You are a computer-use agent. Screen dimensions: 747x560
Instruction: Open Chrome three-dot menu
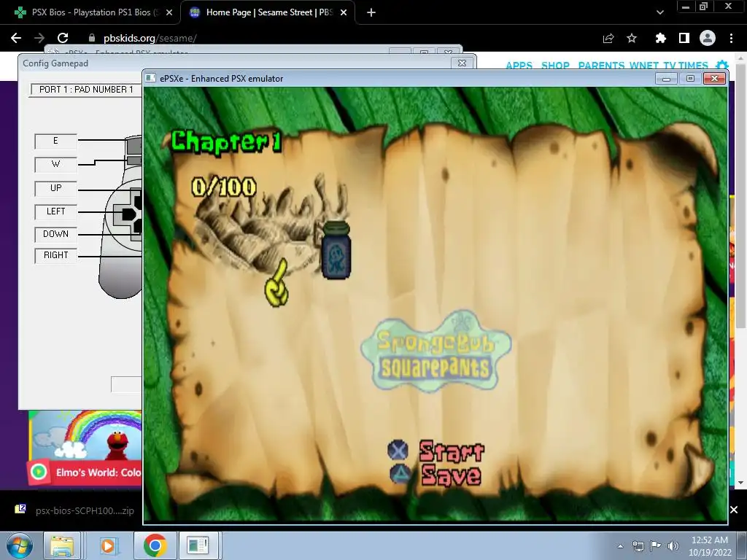click(731, 38)
